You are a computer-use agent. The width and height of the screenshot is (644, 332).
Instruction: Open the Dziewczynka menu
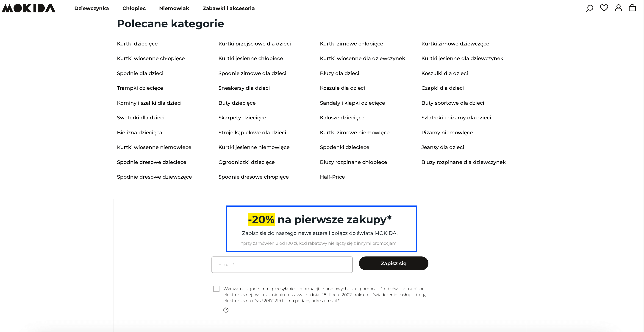tap(92, 8)
